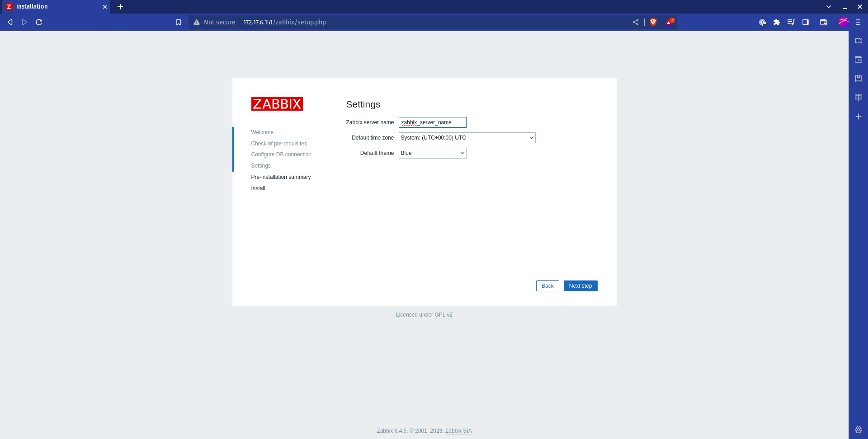Viewport: 868px width, 439px height.
Task: Open the playlist icon in toolbar
Action: [791, 22]
